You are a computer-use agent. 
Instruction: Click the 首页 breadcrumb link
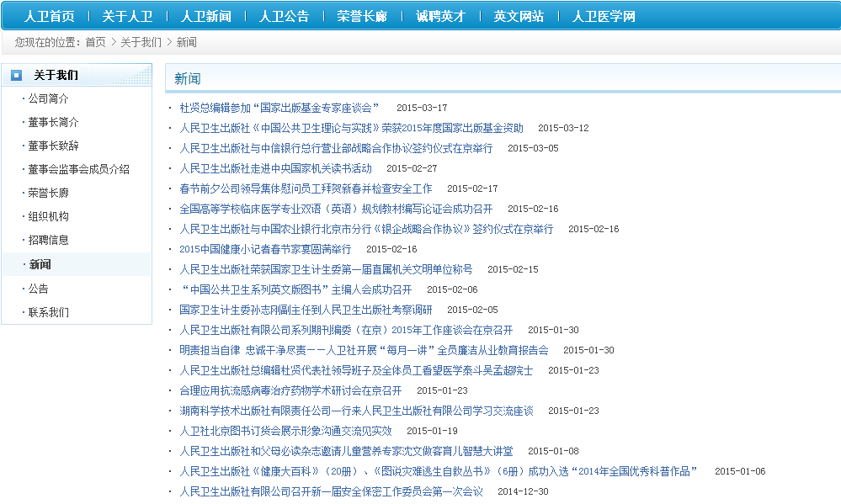[95, 42]
